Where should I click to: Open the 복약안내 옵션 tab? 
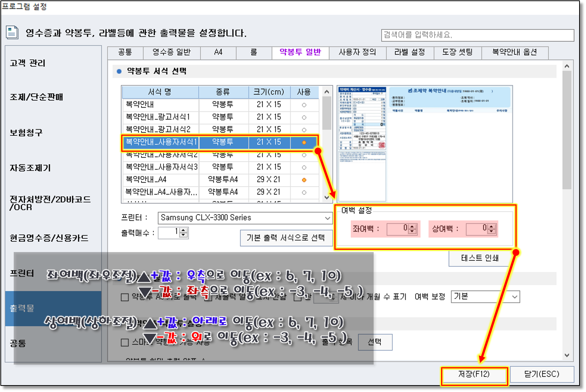(514, 52)
